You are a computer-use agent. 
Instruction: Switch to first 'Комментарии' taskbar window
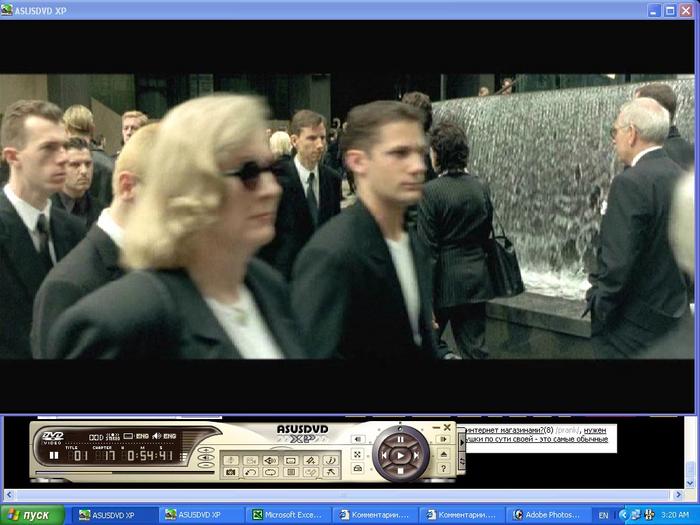click(x=374, y=515)
